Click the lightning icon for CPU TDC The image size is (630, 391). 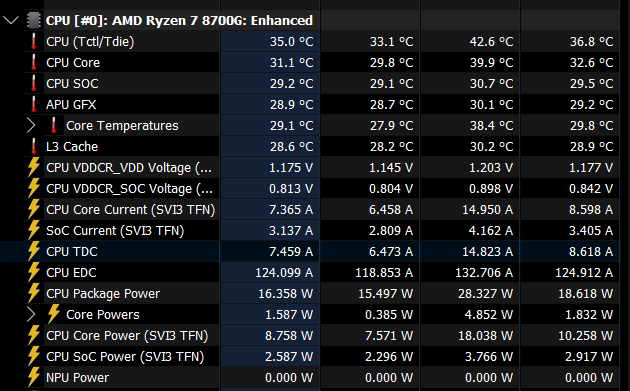tap(34, 251)
